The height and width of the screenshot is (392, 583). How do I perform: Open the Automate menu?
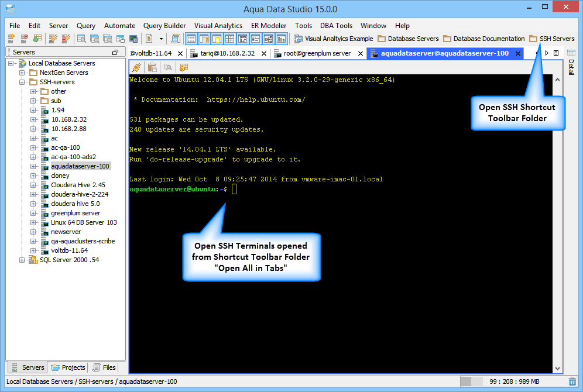pyautogui.click(x=120, y=26)
